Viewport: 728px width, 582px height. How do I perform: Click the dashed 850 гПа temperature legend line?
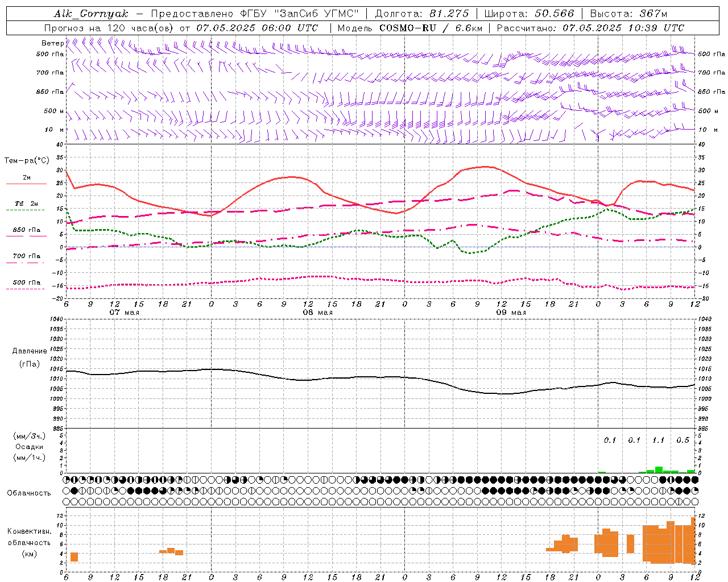click(x=26, y=236)
